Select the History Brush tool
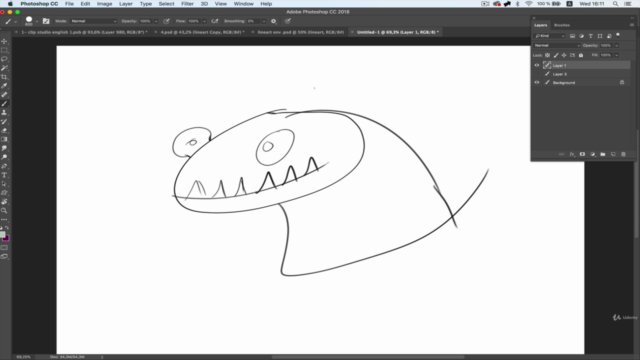 [4, 122]
